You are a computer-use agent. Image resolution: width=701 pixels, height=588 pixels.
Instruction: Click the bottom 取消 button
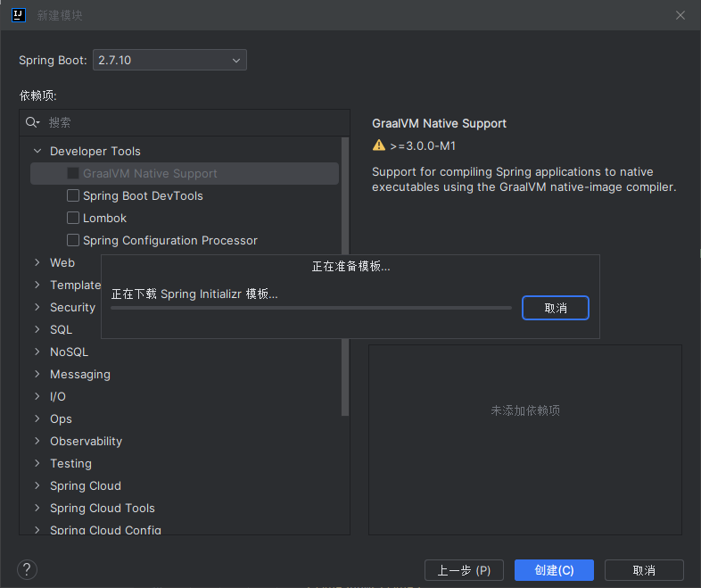coord(644,570)
